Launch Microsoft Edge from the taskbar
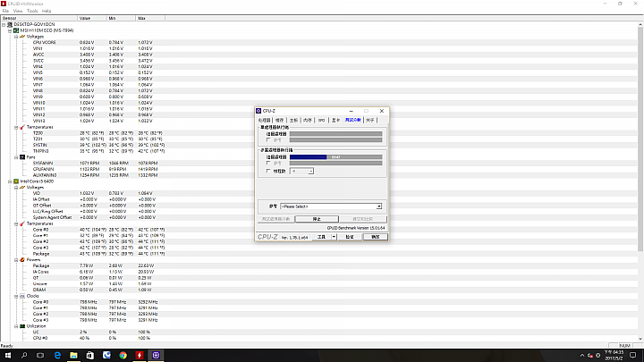The image size is (644, 362). 57,356
